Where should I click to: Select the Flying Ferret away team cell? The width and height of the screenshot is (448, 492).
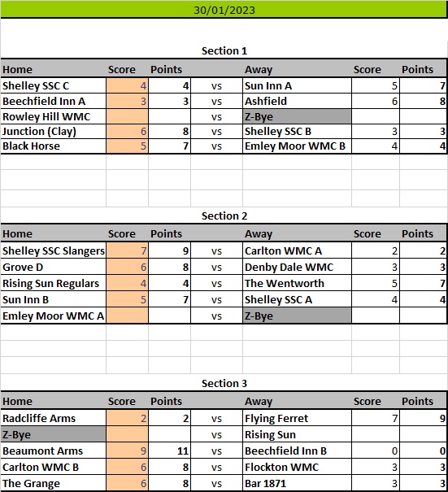coord(297,418)
